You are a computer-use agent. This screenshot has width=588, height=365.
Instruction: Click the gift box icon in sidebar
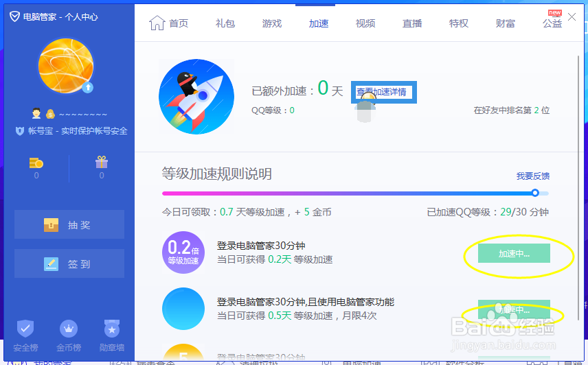click(102, 162)
